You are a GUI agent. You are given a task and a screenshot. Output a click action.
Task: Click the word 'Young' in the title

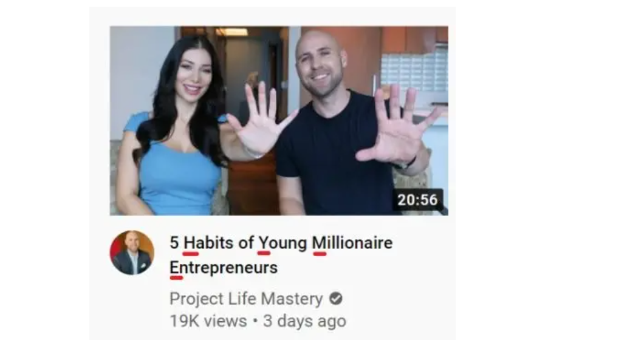[x=283, y=244]
